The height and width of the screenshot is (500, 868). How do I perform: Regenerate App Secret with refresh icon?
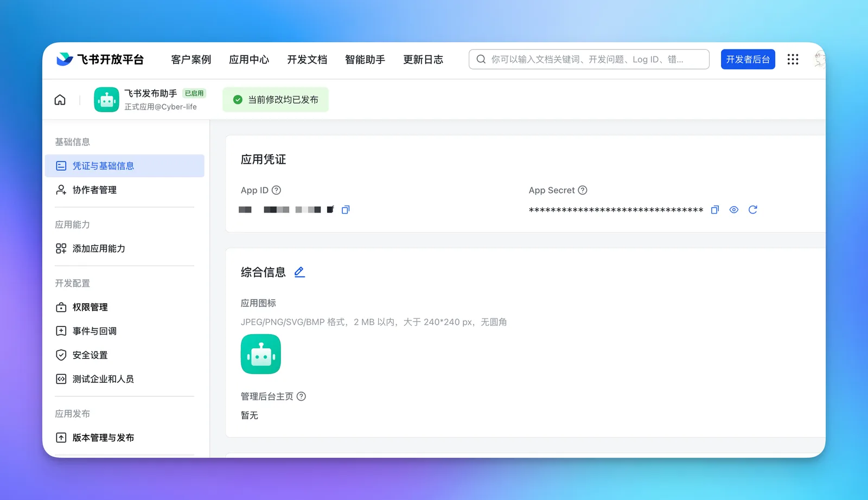(x=753, y=210)
